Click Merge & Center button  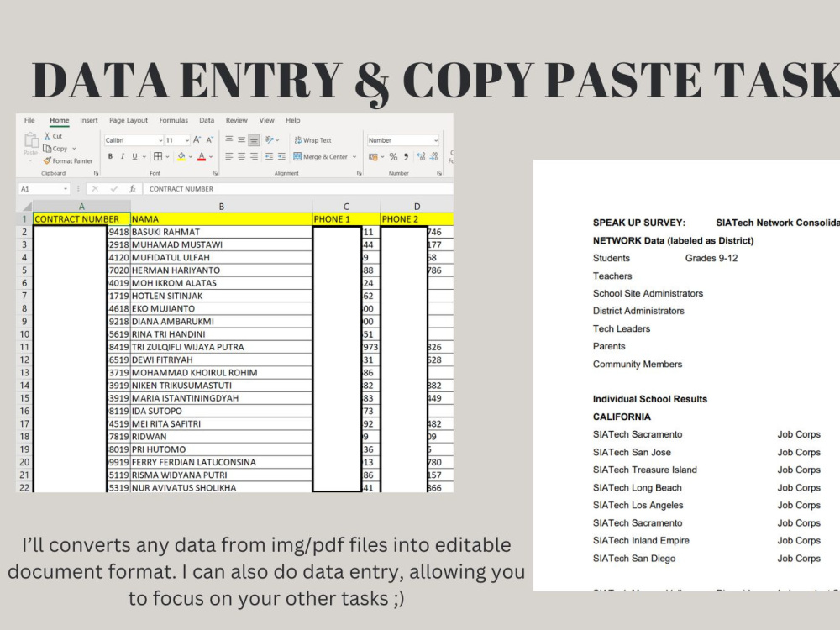(x=320, y=156)
